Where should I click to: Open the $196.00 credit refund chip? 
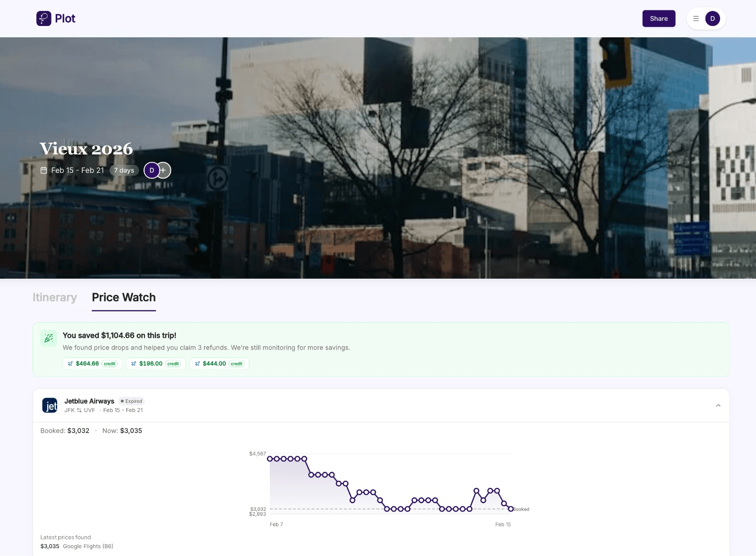click(156, 364)
